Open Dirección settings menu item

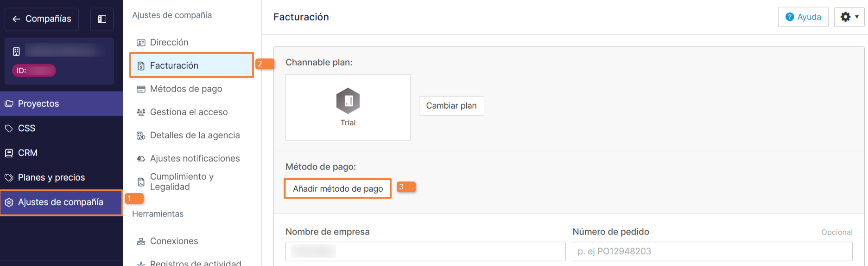[169, 42]
